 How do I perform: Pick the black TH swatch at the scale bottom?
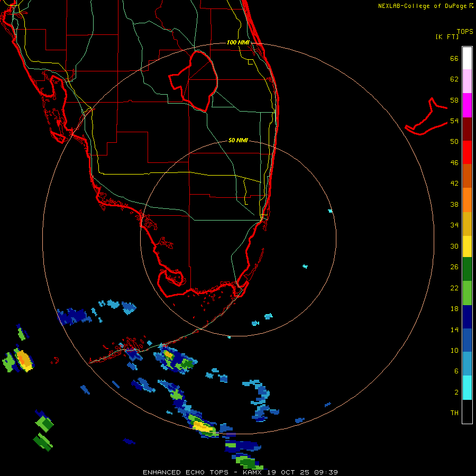(467, 411)
